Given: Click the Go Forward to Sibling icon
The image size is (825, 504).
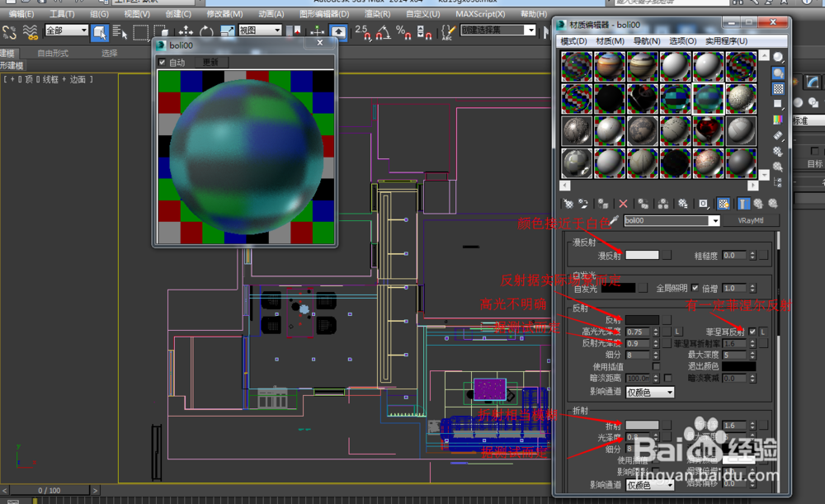Looking at the screenshot, I should 773,204.
